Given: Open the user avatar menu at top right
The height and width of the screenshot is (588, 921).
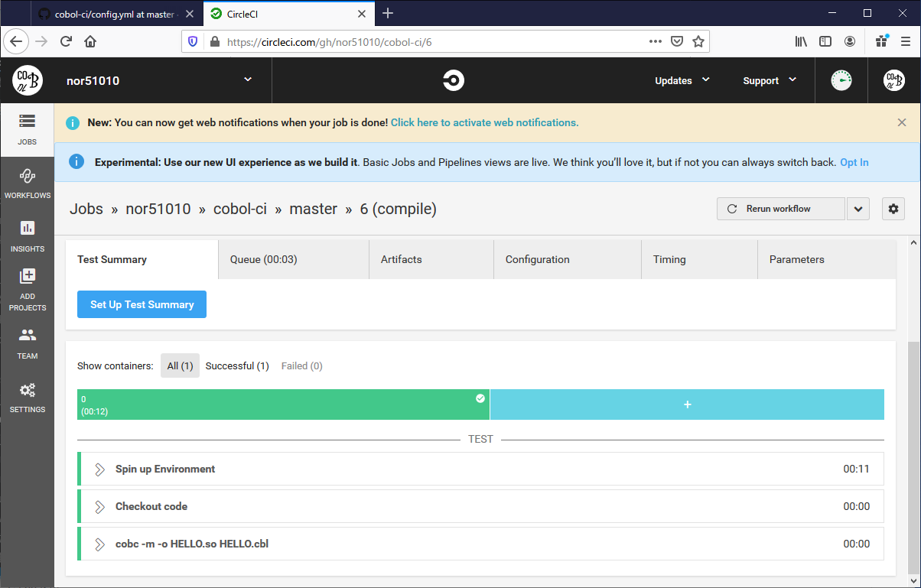Looking at the screenshot, I should coord(893,80).
